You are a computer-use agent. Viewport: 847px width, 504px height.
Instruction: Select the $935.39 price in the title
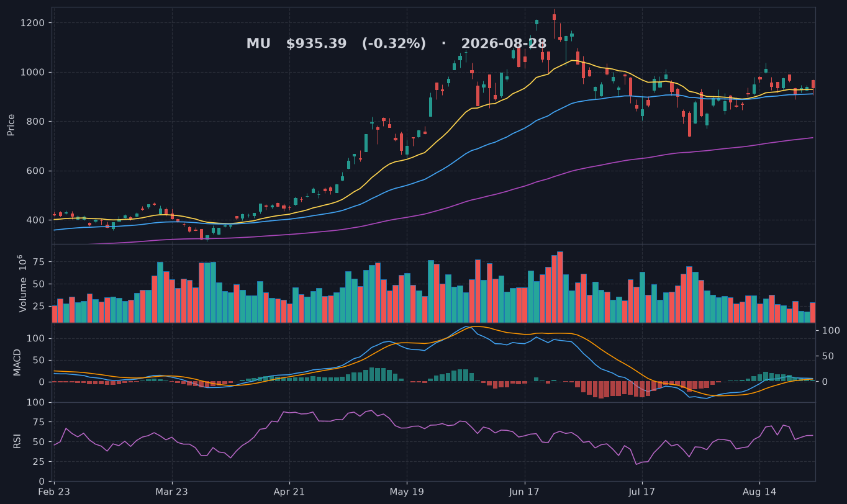coord(316,44)
